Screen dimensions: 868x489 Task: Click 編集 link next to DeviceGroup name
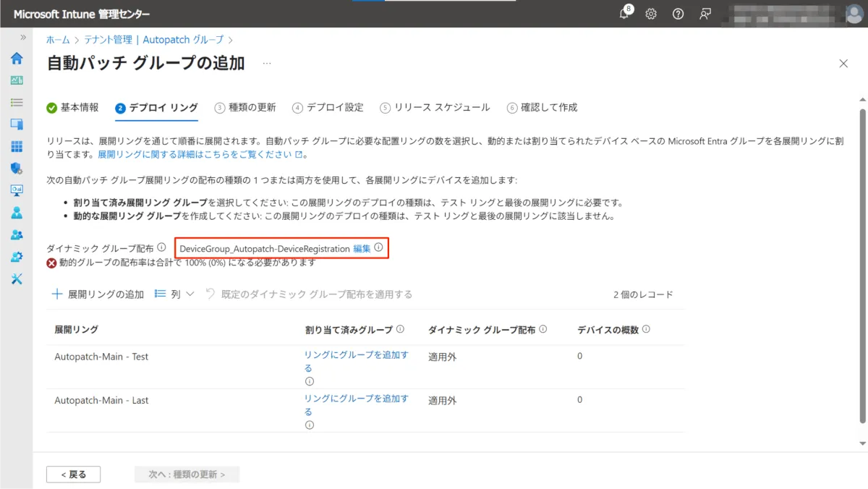362,248
